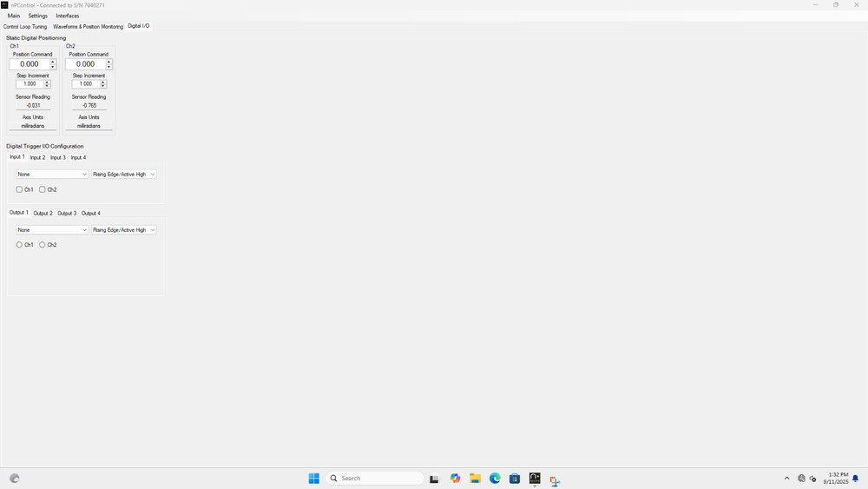The height and width of the screenshot is (489, 868).
Task: Select the Ch1 radio button for Output 1
Action: pyautogui.click(x=19, y=245)
